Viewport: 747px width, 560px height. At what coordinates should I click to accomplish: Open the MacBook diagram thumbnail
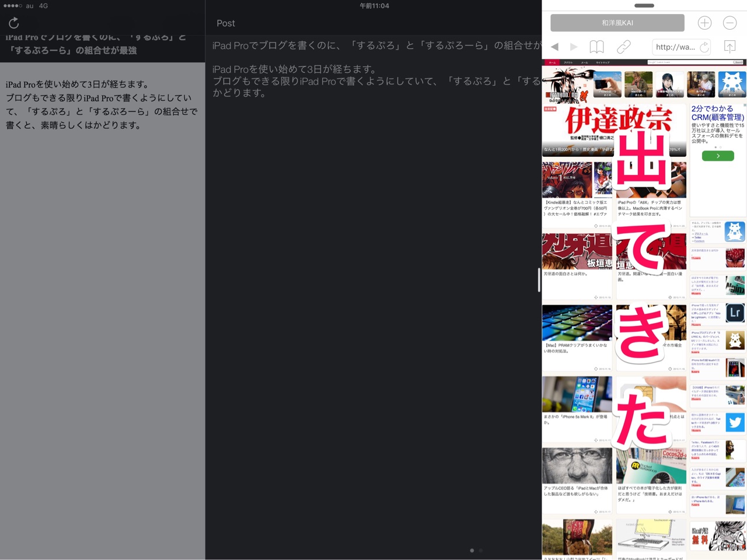coord(651,537)
